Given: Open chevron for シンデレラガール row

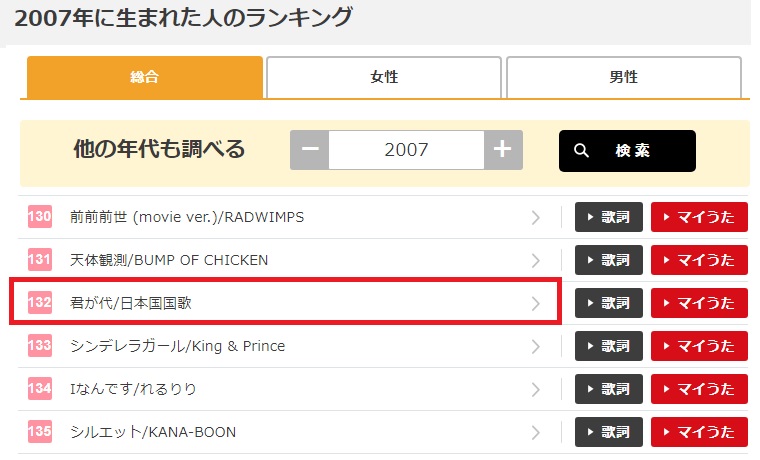Looking at the screenshot, I should pyautogui.click(x=536, y=346).
